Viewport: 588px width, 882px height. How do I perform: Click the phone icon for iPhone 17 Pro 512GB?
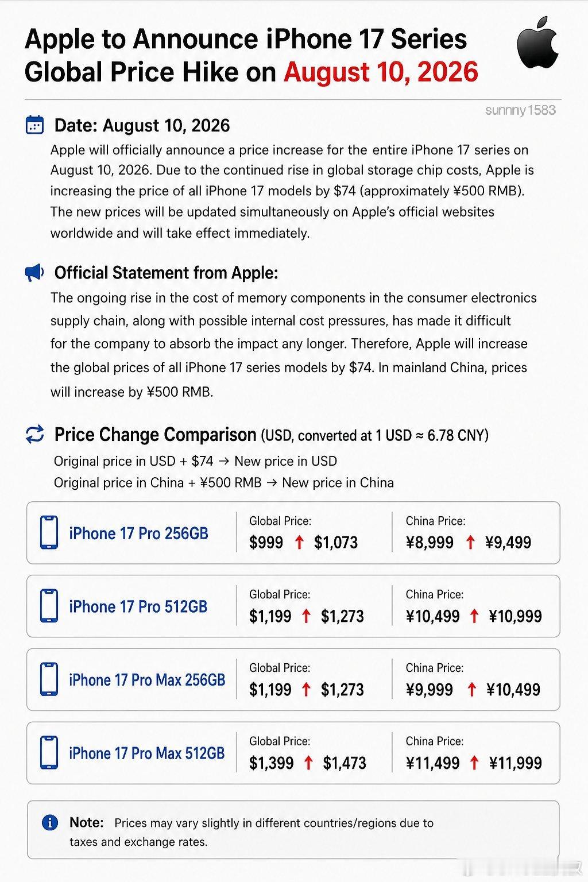pyautogui.click(x=49, y=606)
